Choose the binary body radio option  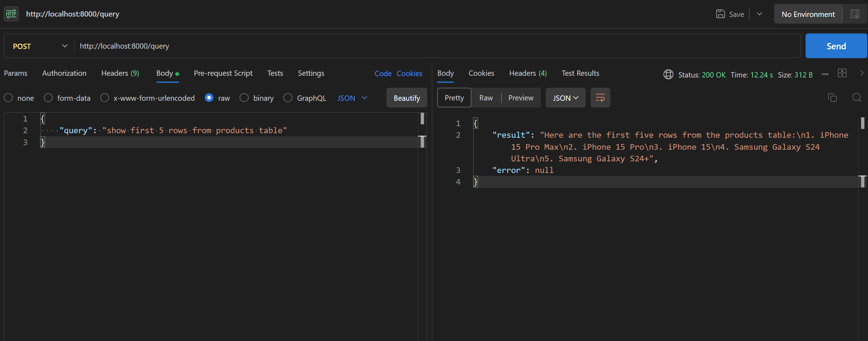click(x=244, y=98)
